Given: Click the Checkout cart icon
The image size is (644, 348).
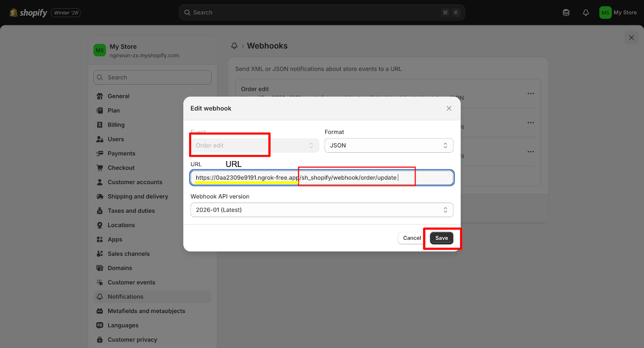Looking at the screenshot, I should (100, 168).
